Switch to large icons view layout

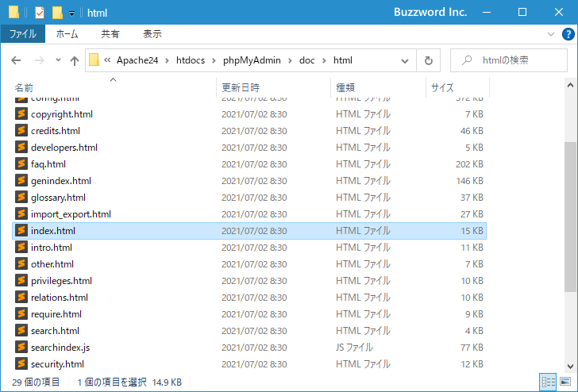click(565, 382)
